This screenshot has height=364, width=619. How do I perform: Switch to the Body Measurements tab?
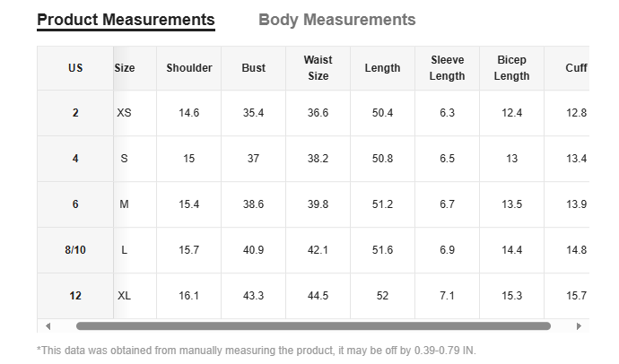coord(336,20)
